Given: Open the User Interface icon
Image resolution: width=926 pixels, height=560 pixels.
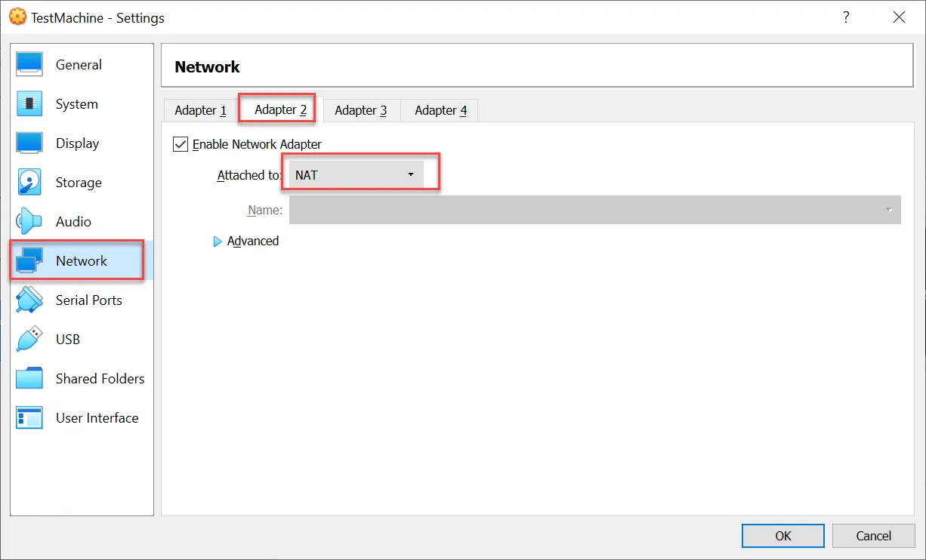Looking at the screenshot, I should pyautogui.click(x=29, y=418).
